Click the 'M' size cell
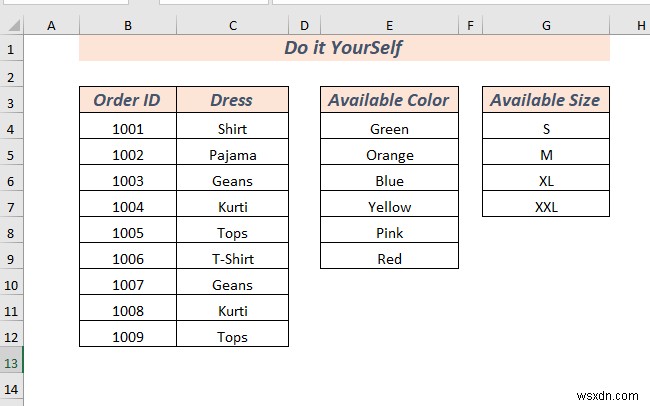This screenshot has height=406, width=650. click(546, 155)
